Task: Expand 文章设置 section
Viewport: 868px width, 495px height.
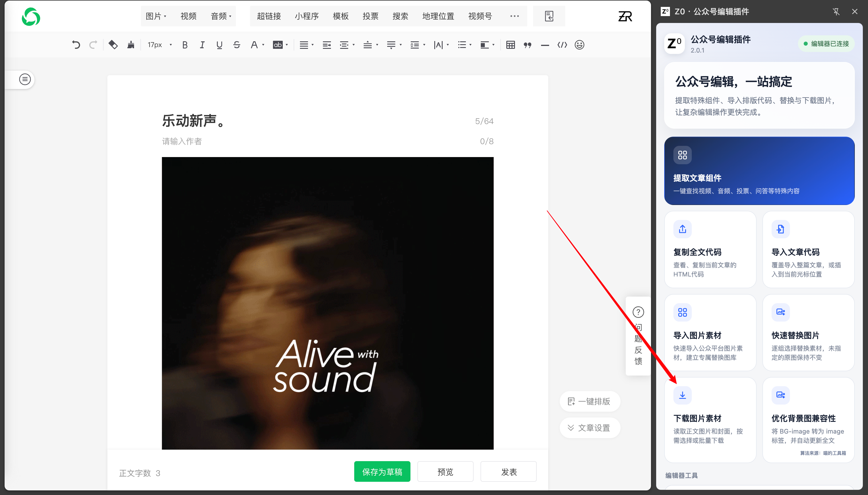Action: tap(590, 428)
